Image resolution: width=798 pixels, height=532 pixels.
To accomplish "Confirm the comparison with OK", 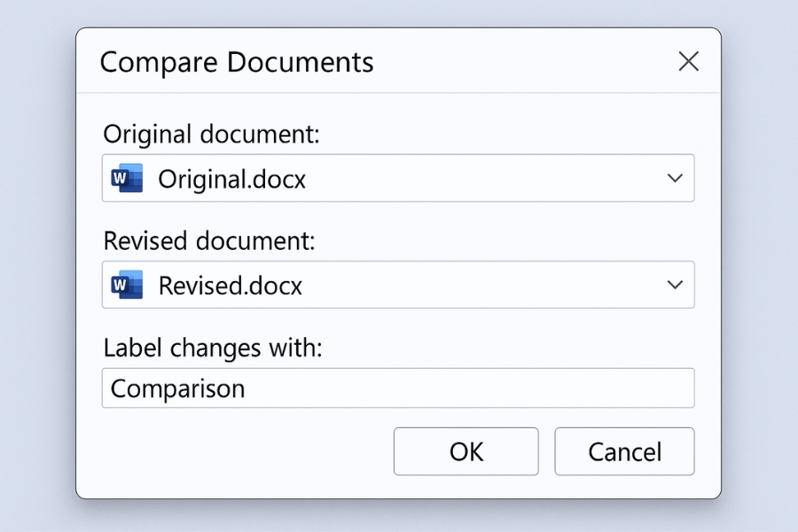I will (465, 451).
